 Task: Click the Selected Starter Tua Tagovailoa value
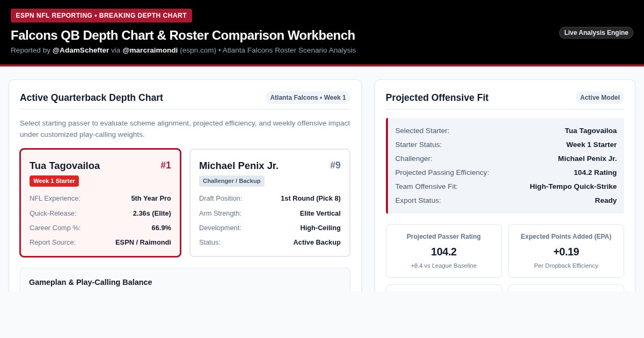point(591,131)
